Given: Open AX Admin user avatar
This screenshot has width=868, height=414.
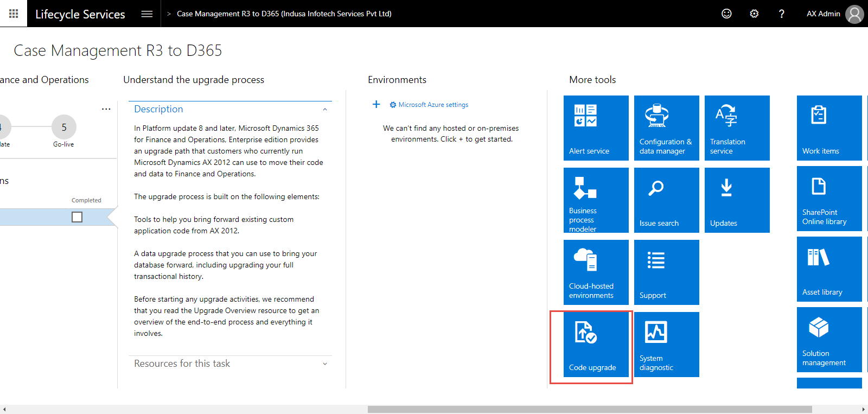Looking at the screenshot, I should click(854, 14).
